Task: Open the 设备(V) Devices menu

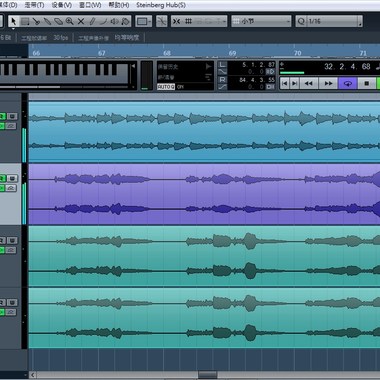Action: (x=62, y=5)
